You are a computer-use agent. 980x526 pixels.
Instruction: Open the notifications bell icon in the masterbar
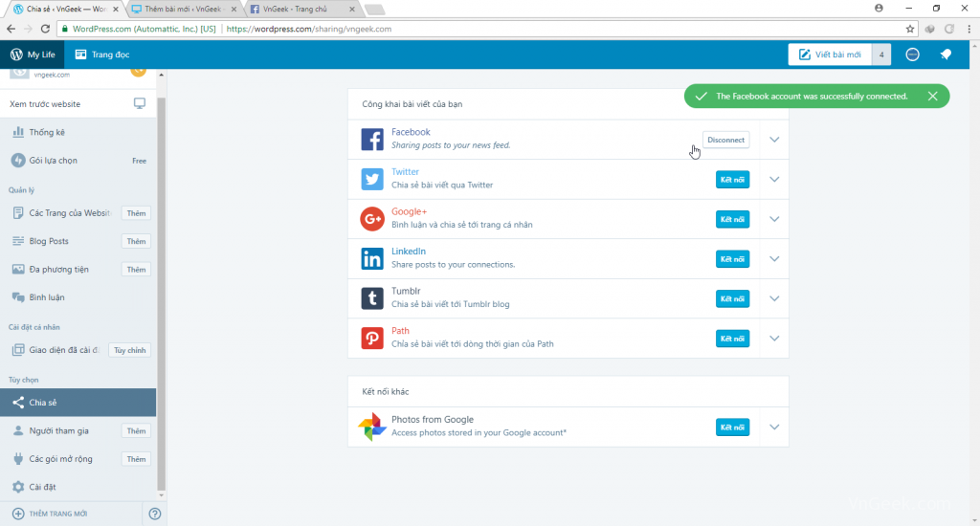click(946, 55)
